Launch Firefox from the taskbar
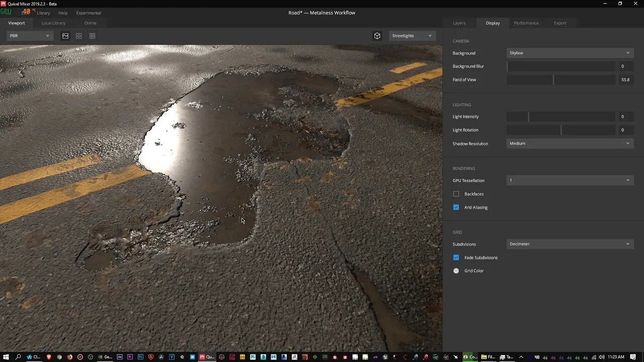The image size is (644, 362). (69, 357)
